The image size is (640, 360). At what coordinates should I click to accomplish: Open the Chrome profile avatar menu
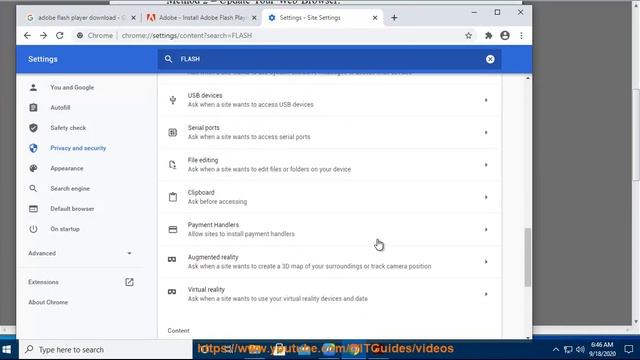[x=505, y=36]
